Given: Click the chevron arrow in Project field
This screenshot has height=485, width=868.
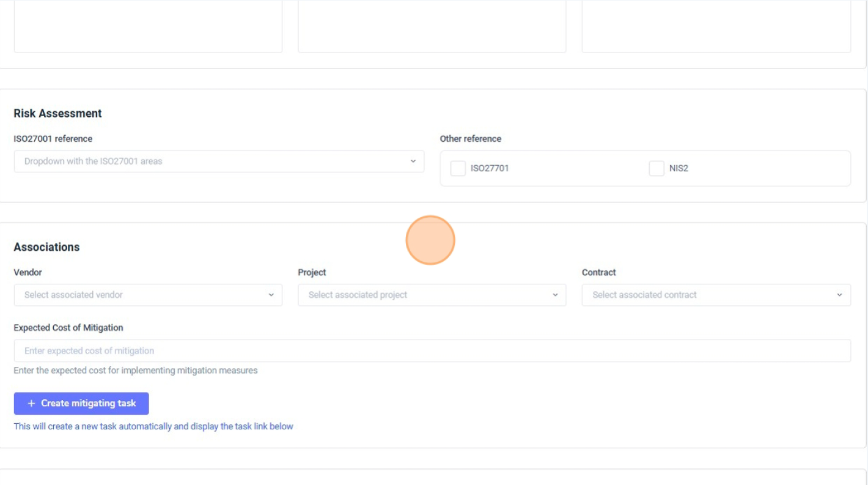Looking at the screenshot, I should (x=555, y=295).
